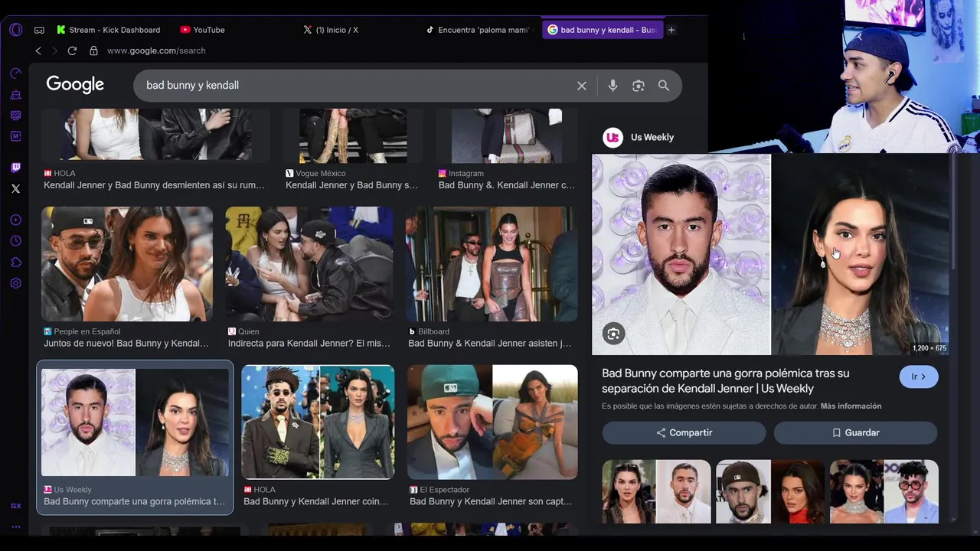The height and width of the screenshot is (551, 980).
Task: Click the padlock site security icon
Action: (93, 51)
